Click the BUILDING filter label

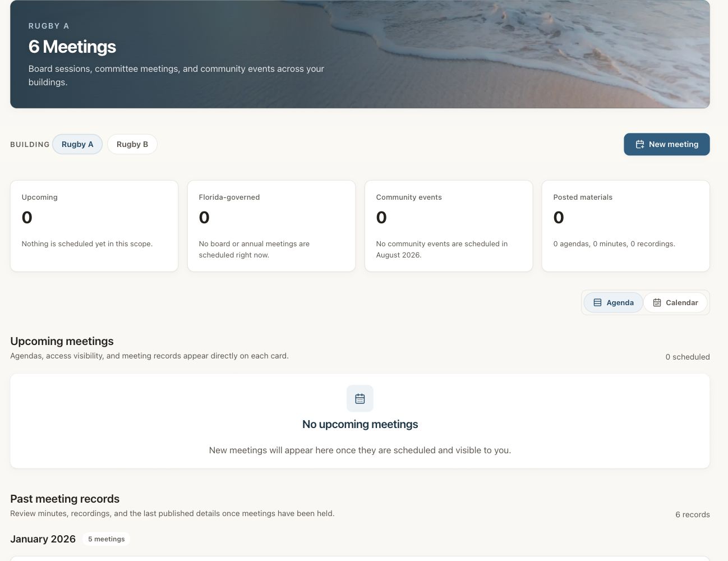30,144
